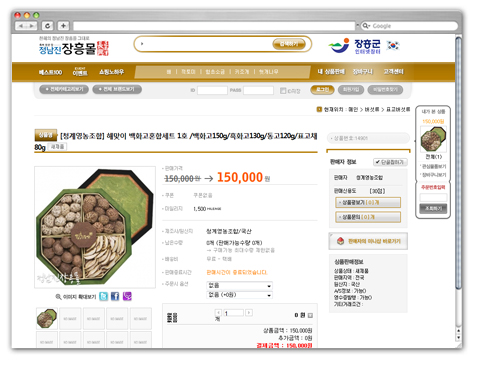
Task: Click the gold 로그인 button
Action: [322, 90]
